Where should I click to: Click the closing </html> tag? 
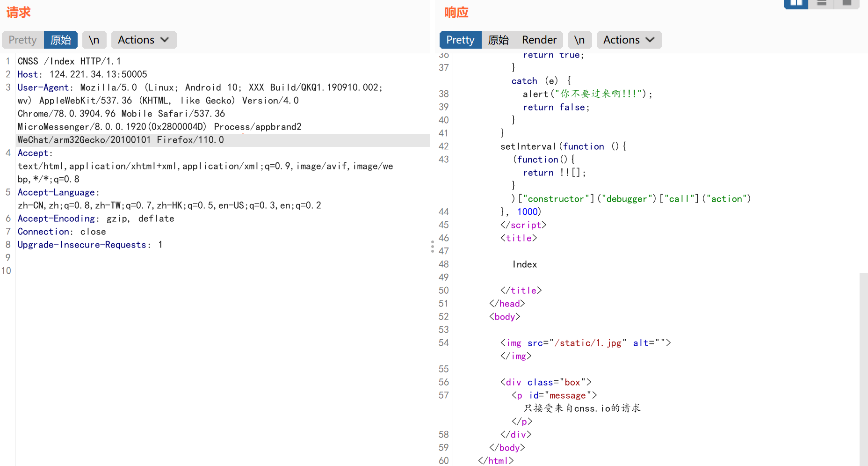click(x=496, y=461)
